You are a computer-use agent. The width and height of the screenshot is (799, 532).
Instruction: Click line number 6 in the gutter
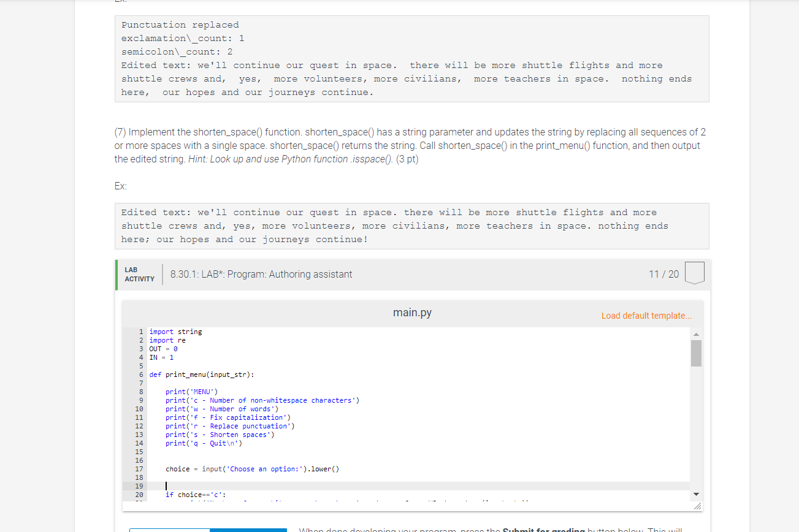pos(140,374)
